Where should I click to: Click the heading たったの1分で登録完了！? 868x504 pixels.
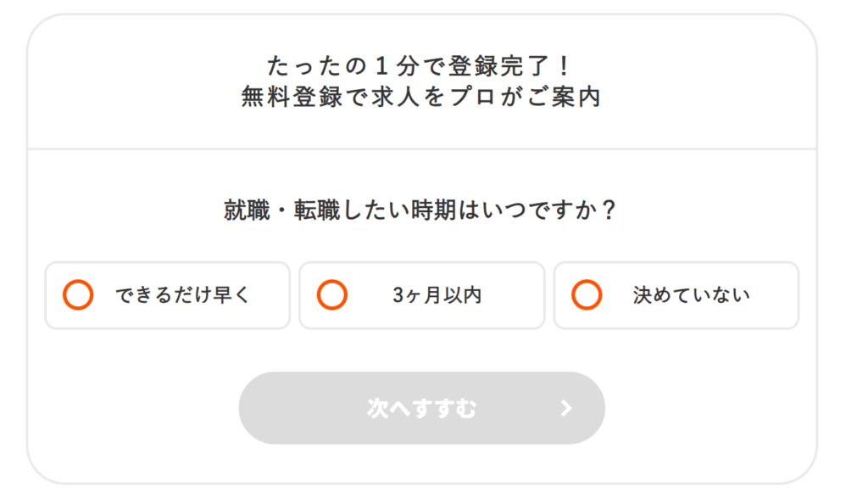421,65
